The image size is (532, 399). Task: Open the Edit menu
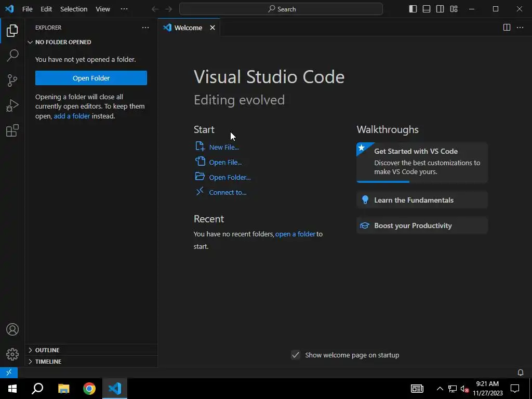pos(46,9)
